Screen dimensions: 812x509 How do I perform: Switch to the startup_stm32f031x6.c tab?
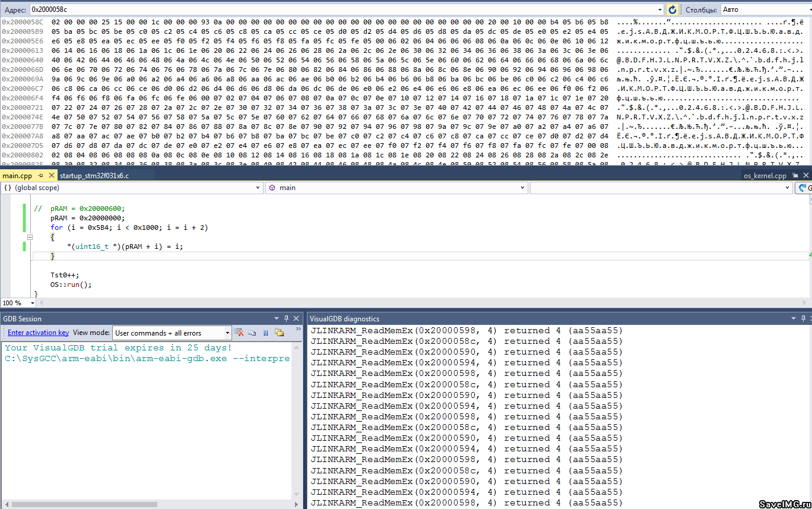pos(94,176)
